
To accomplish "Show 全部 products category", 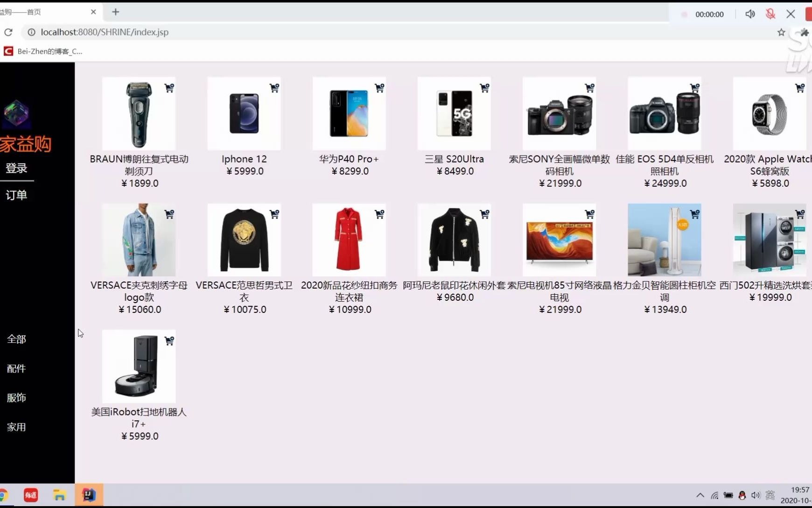I will pos(16,339).
